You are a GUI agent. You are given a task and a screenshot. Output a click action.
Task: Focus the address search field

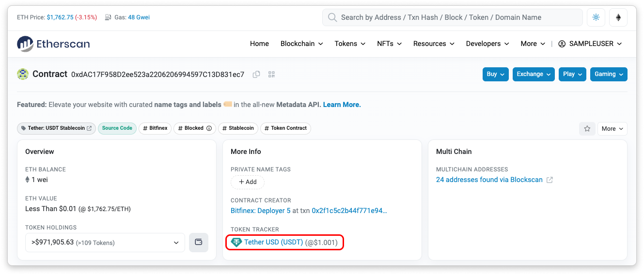(x=452, y=17)
